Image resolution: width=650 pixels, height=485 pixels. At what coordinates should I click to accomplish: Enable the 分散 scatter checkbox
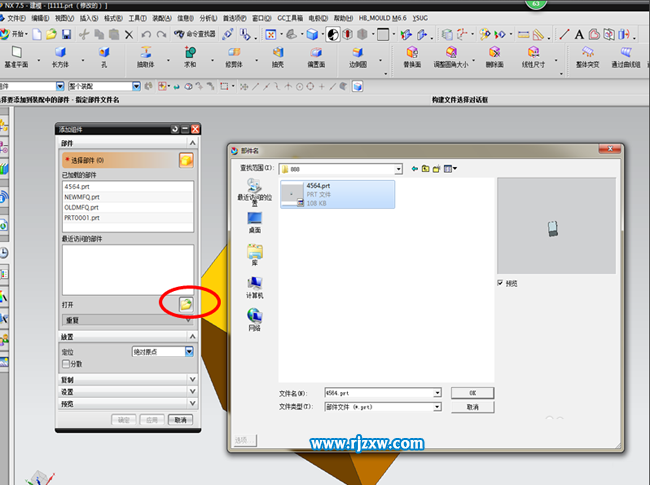coord(67,364)
